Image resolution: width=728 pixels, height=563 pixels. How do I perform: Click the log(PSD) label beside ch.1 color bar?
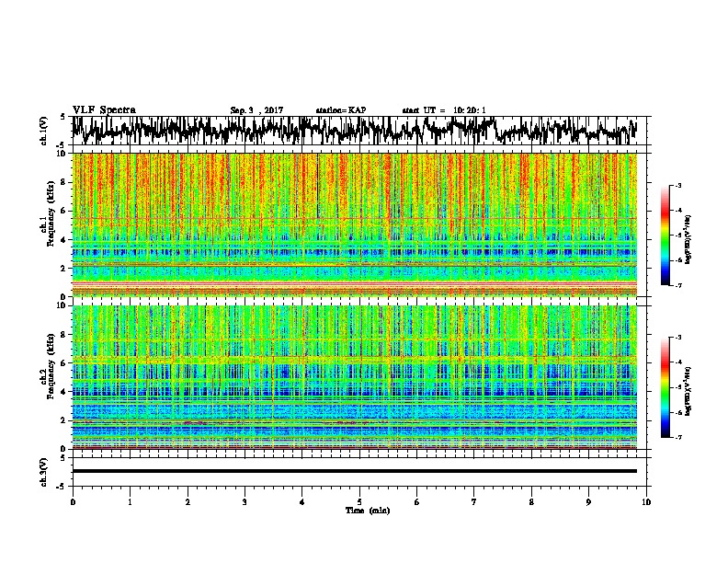688,239
